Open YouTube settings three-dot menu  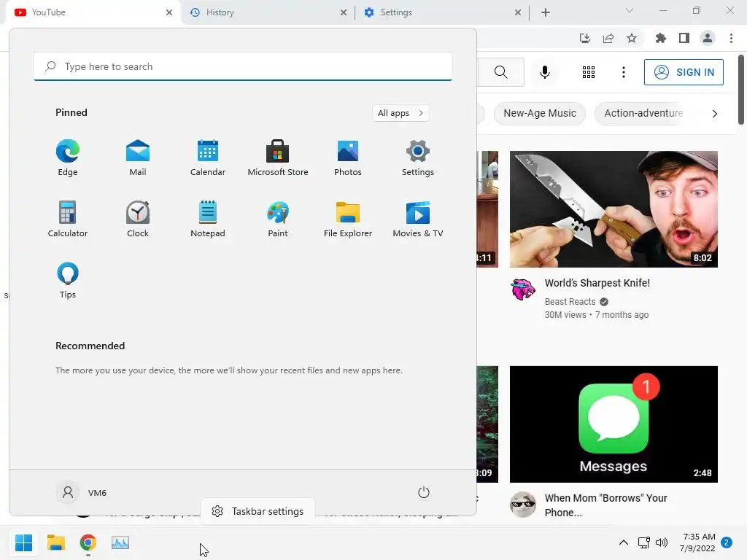point(624,72)
